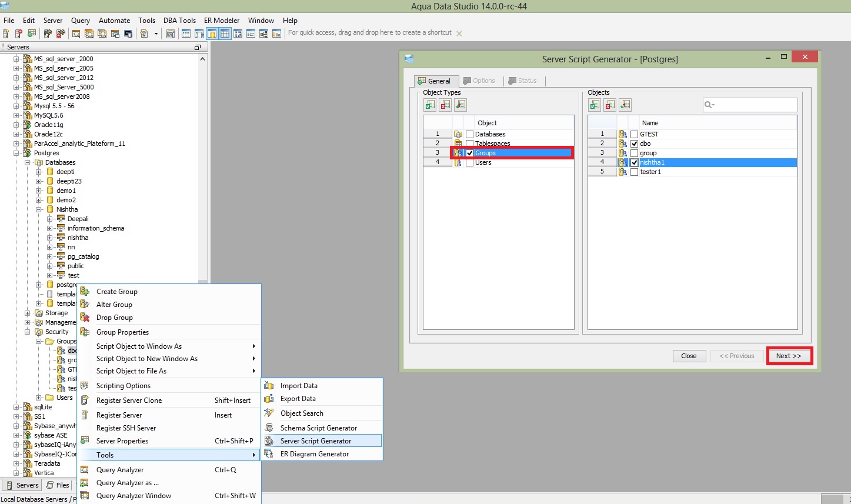Click the red uncheck-all icon under Objects

[x=610, y=105]
